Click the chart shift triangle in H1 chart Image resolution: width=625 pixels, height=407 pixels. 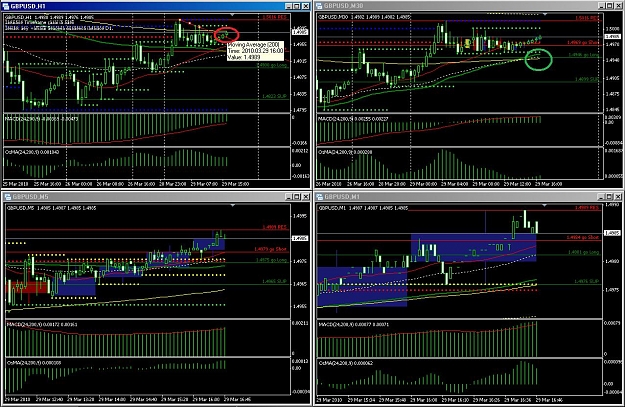[233, 15]
